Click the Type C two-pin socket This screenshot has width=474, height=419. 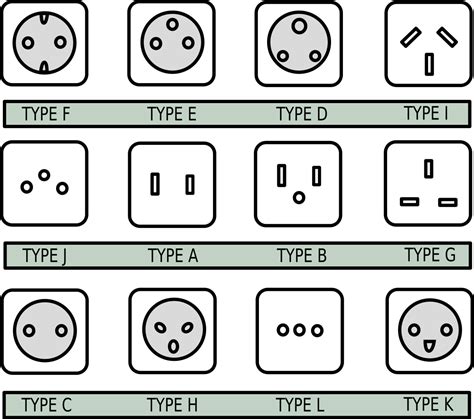[x=45, y=331]
